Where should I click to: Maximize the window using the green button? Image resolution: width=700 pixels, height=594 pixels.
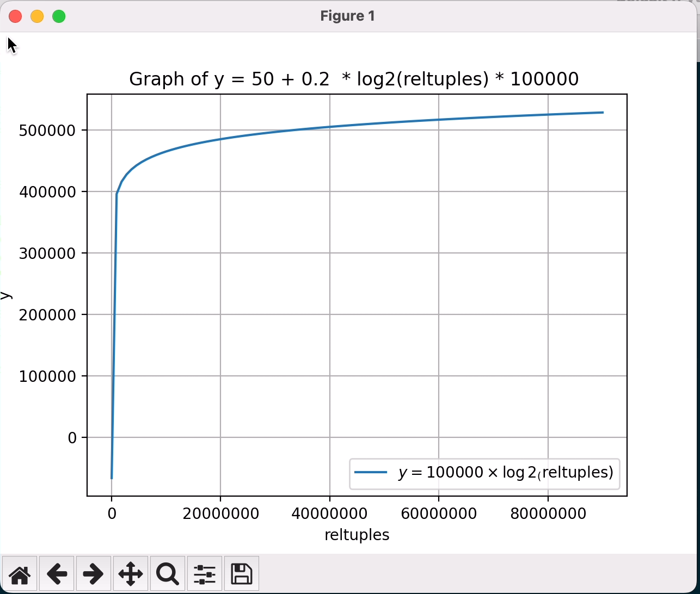59,16
